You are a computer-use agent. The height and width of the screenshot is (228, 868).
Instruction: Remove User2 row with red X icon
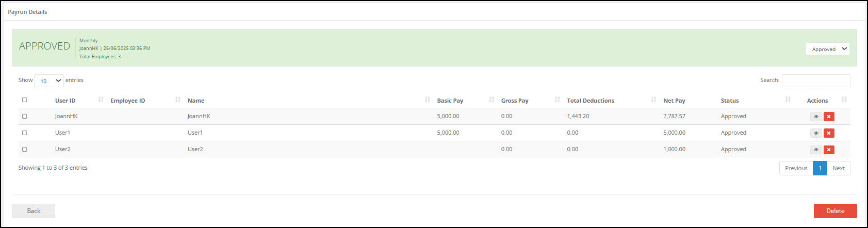829,150
